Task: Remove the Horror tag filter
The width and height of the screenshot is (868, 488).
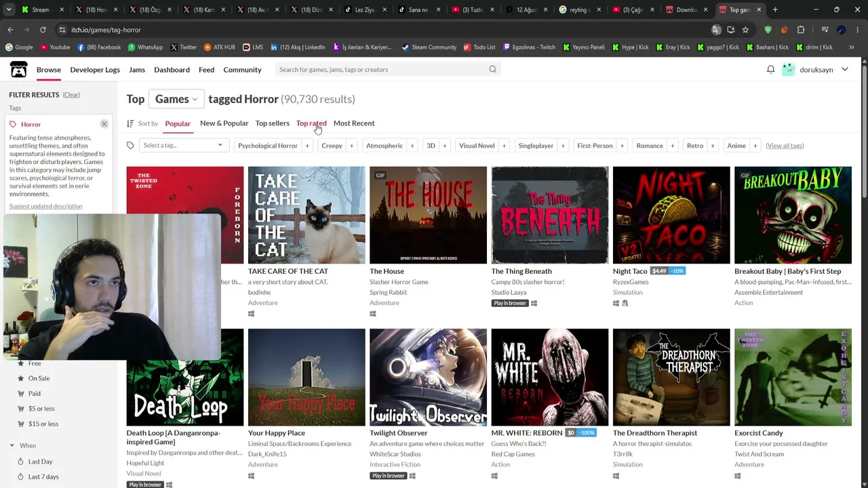Action: 104,124
